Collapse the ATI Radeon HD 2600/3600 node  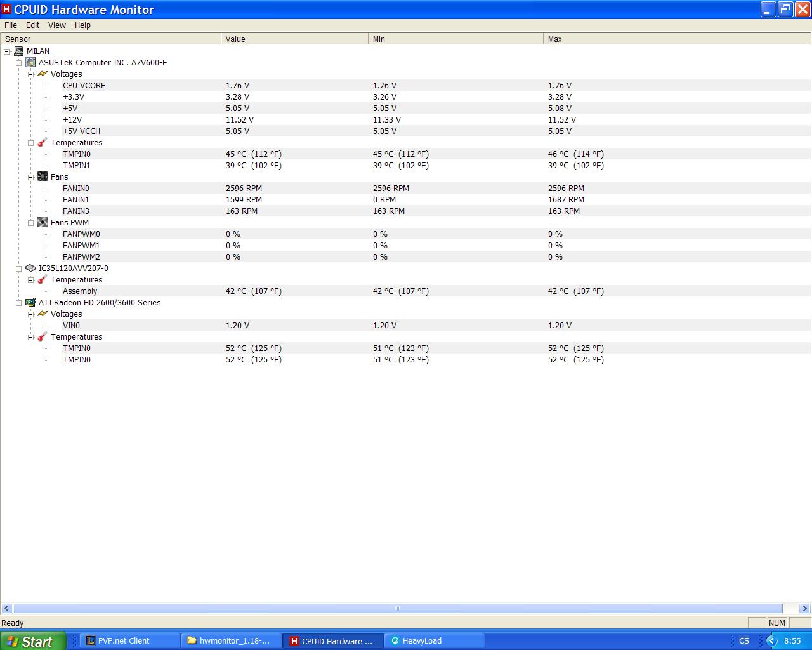point(19,302)
